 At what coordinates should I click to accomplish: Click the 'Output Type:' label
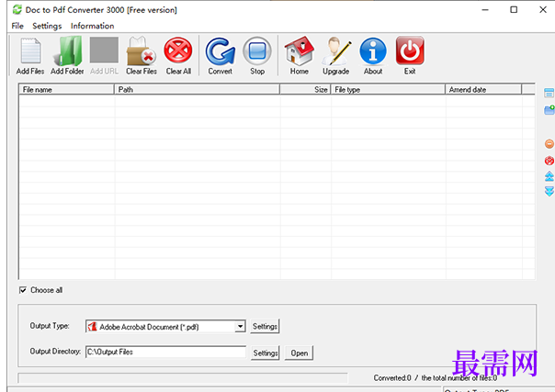pyautogui.click(x=50, y=326)
